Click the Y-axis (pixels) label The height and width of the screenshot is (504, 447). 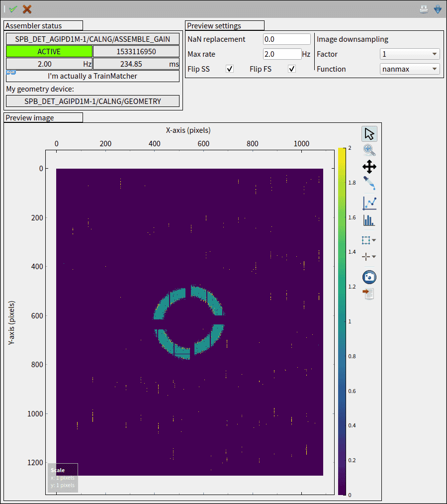(11, 323)
